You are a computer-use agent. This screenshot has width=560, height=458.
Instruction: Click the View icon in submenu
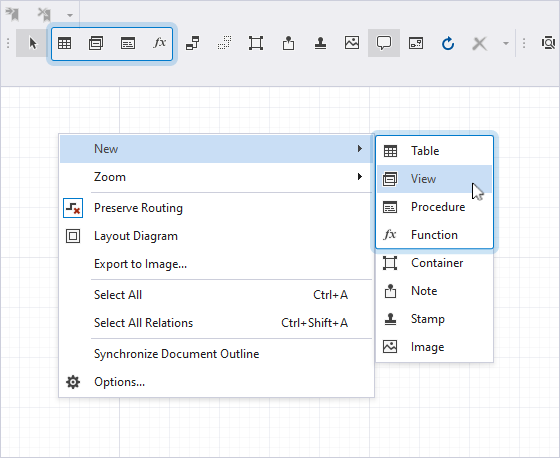390,179
